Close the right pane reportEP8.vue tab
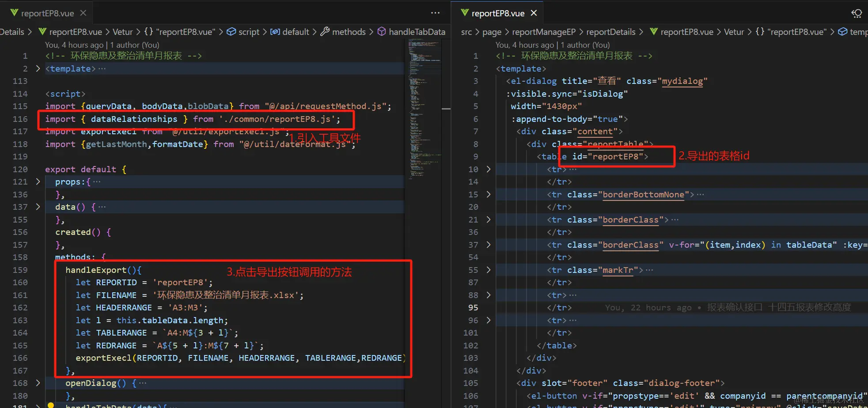Viewport: 868px width, 408px height. (534, 13)
